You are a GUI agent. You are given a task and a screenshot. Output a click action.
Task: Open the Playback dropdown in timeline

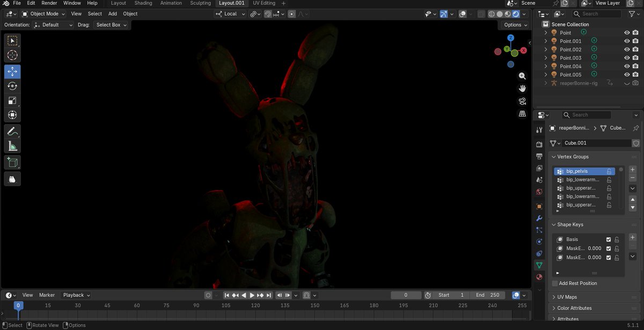(x=76, y=295)
